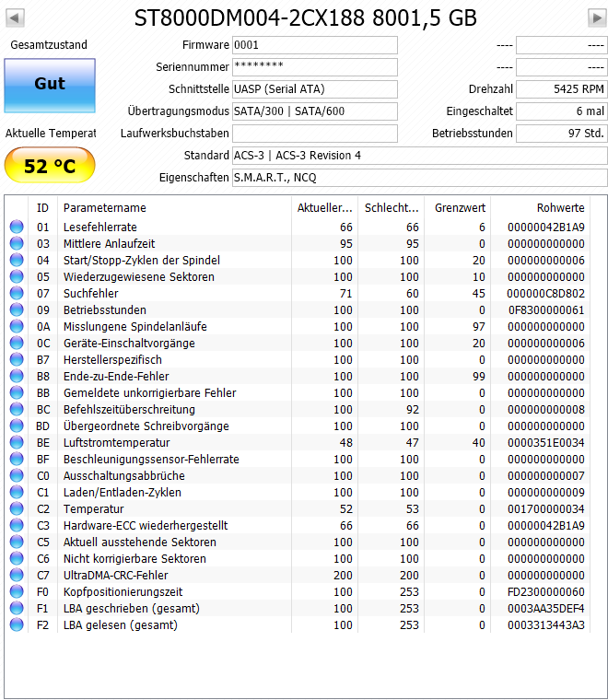The width and height of the screenshot is (608, 700).
Task: Click worst value 92 in Befehlszeitüberschreitung row
Action: tap(413, 409)
